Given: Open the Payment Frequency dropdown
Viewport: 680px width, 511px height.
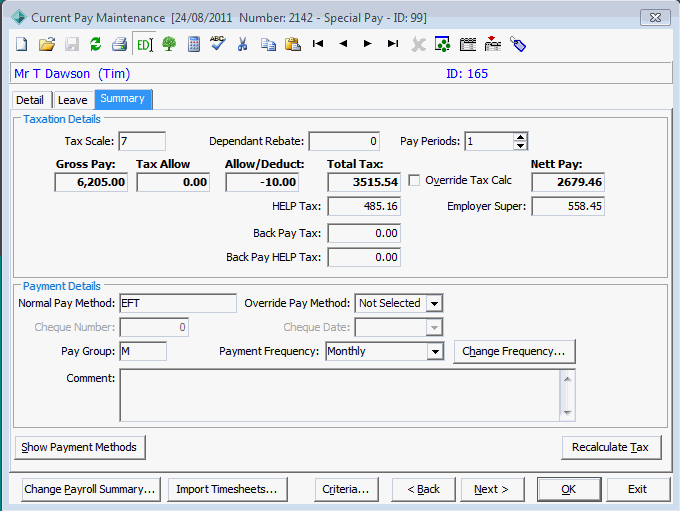Looking at the screenshot, I should [x=435, y=351].
